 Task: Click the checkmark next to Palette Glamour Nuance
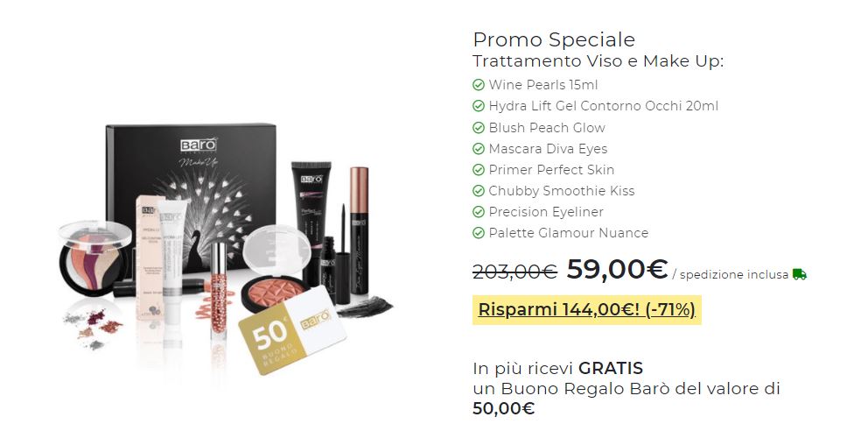point(479,233)
